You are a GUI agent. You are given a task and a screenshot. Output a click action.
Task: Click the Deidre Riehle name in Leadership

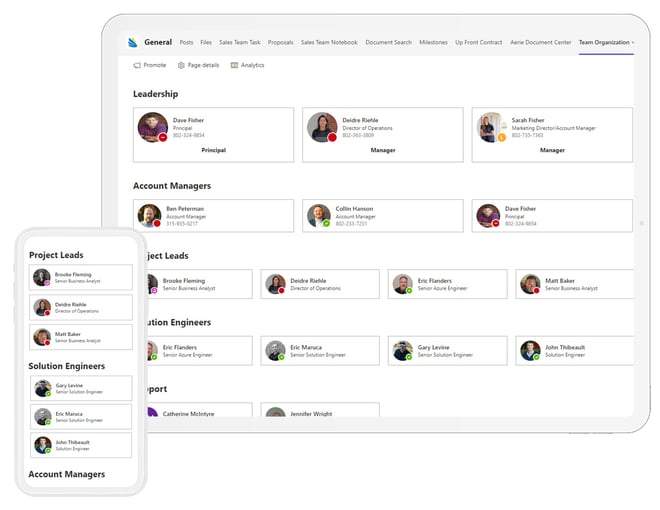(360, 120)
